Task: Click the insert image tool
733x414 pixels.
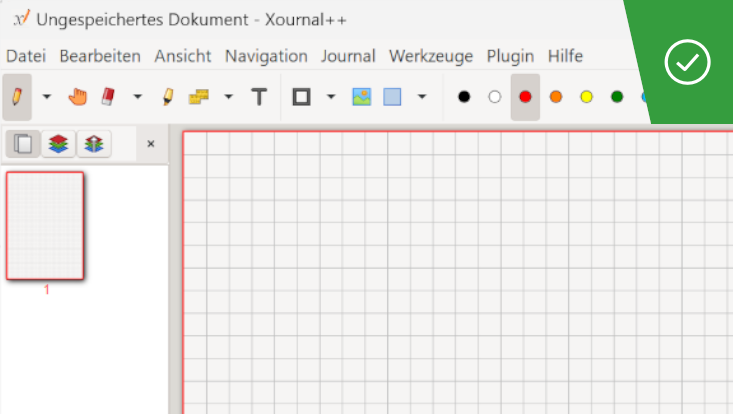Action: tap(362, 97)
